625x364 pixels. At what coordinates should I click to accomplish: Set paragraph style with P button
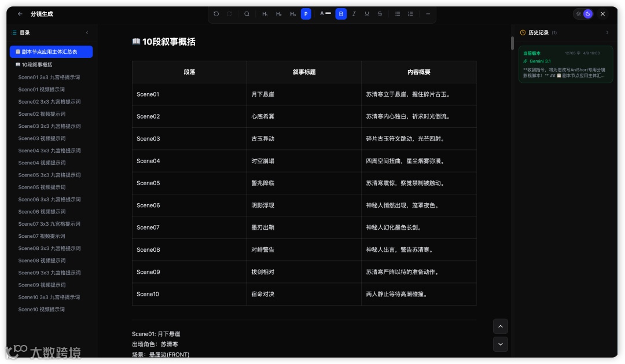tap(306, 14)
